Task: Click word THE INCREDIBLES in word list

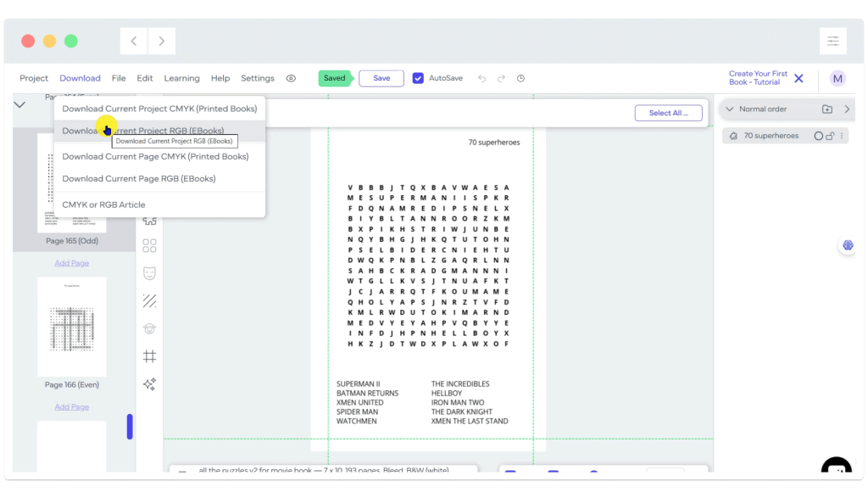Action: coord(460,383)
